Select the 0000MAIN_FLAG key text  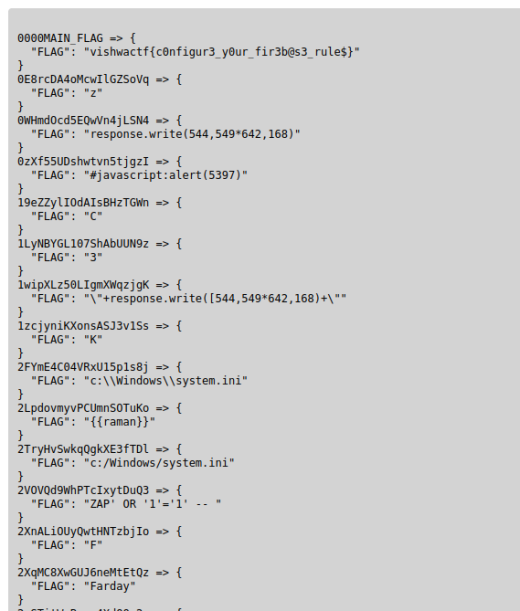click(60, 38)
